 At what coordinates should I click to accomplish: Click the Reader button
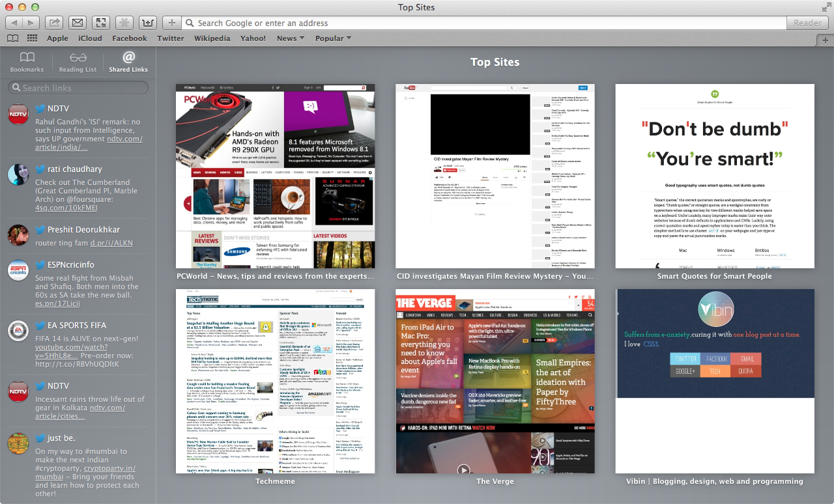click(807, 23)
